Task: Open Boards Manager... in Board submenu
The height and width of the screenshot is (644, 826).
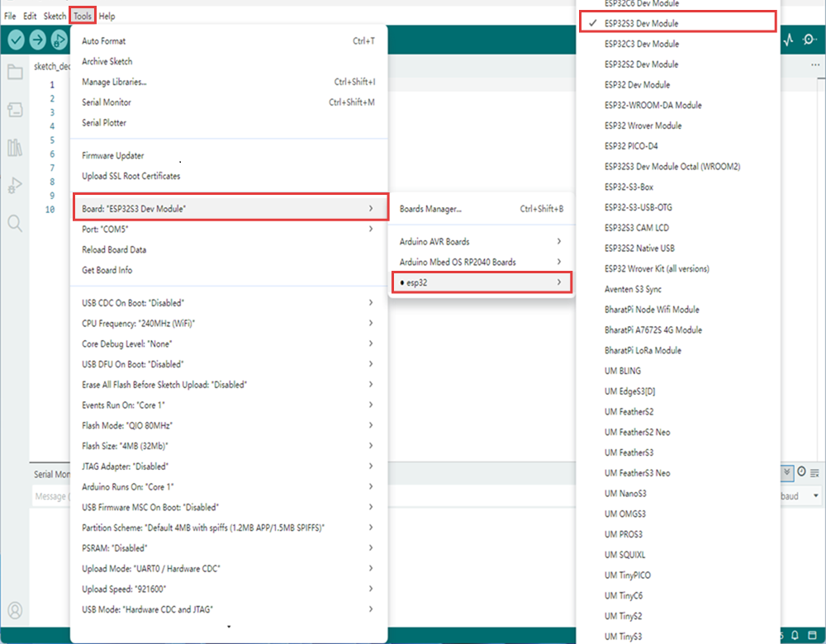Action: click(x=482, y=209)
